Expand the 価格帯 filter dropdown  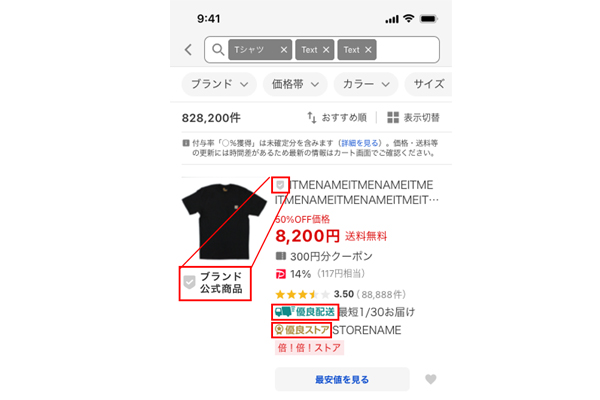pyautogui.click(x=295, y=84)
